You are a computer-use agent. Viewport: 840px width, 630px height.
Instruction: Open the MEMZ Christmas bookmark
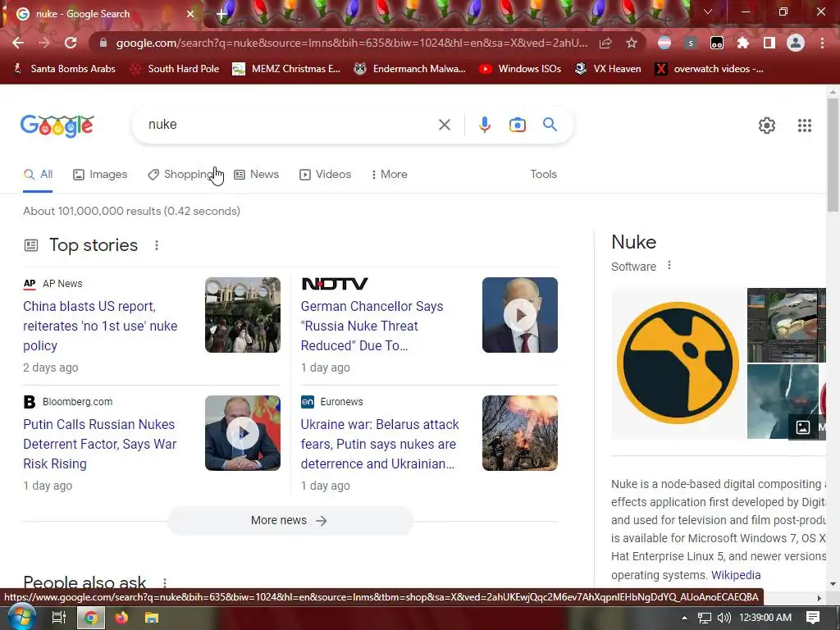(x=286, y=69)
